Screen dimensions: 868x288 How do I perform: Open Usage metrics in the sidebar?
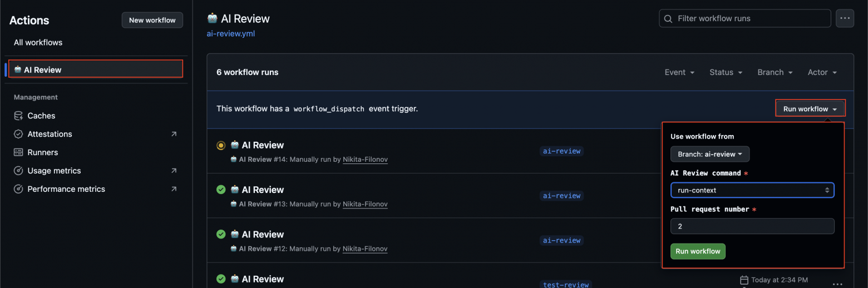54,171
